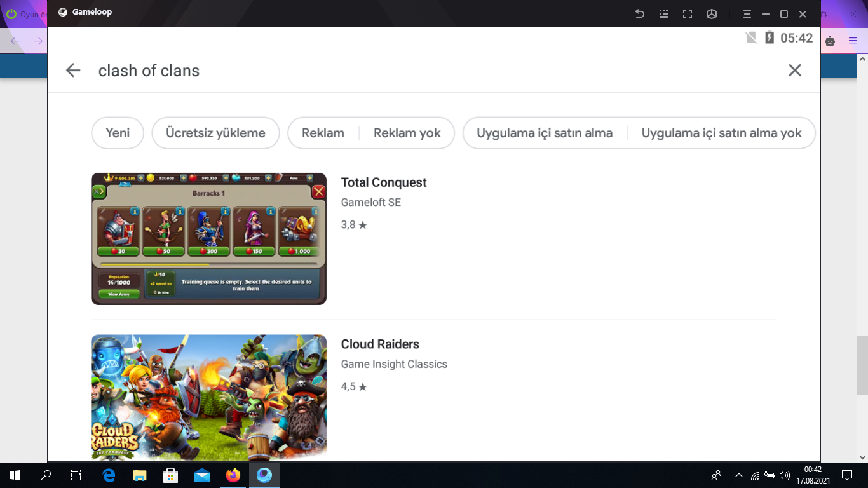The height and width of the screenshot is (488, 868).
Task: Switch to Firefox in the taskbar
Action: 233,475
